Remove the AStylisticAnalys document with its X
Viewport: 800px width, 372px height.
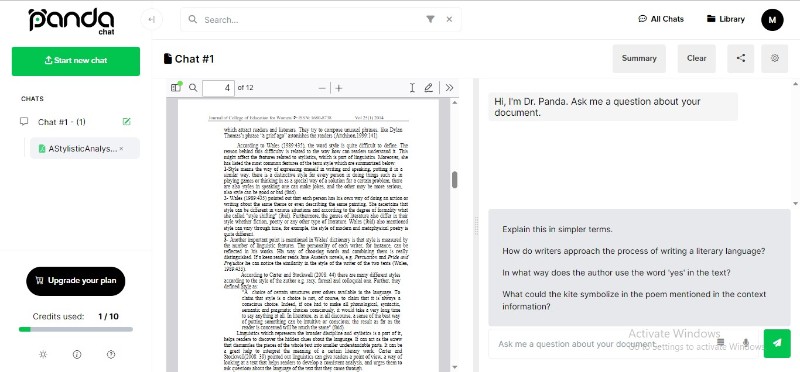[121, 148]
